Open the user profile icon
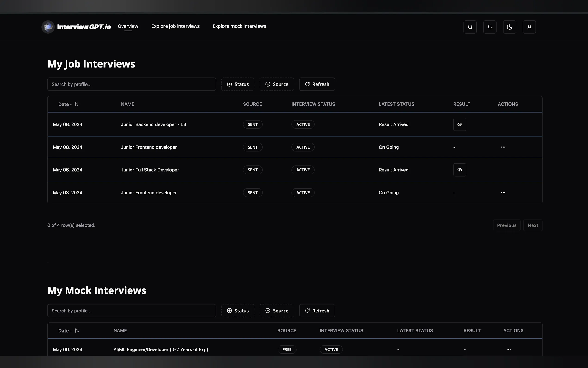 click(529, 27)
